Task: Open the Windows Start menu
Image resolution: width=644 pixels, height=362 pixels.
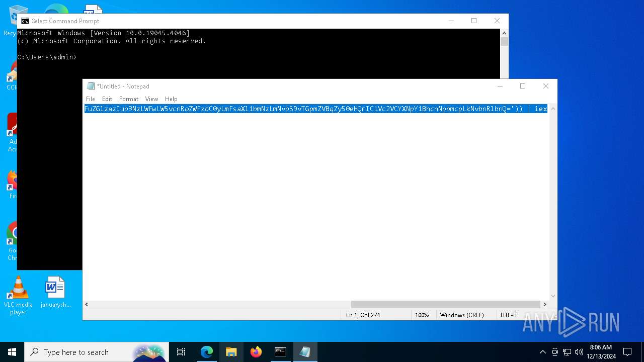Action: pos(12,352)
